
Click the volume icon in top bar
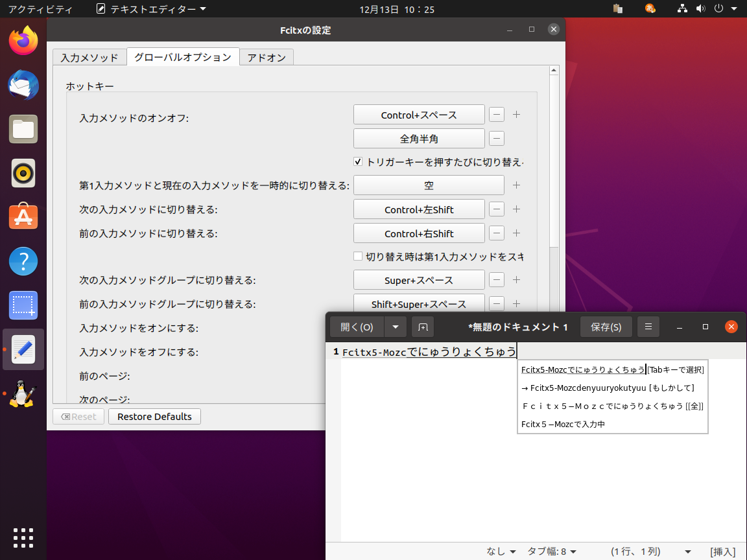[x=700, y=8]
